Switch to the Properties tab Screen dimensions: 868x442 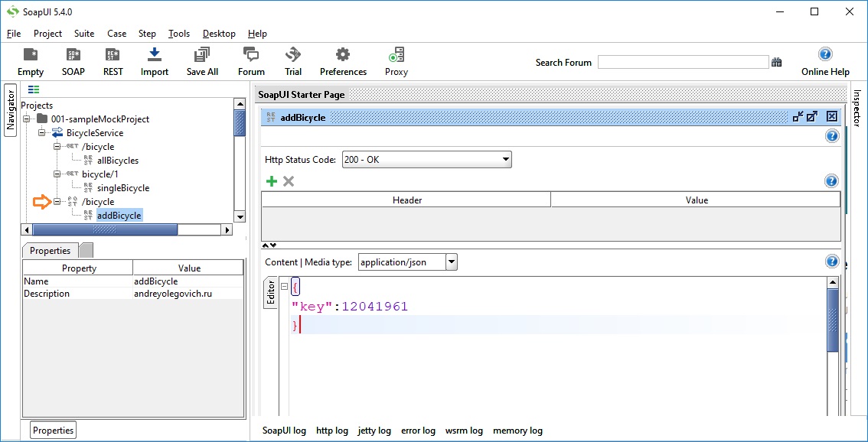(x=51, y=251)
